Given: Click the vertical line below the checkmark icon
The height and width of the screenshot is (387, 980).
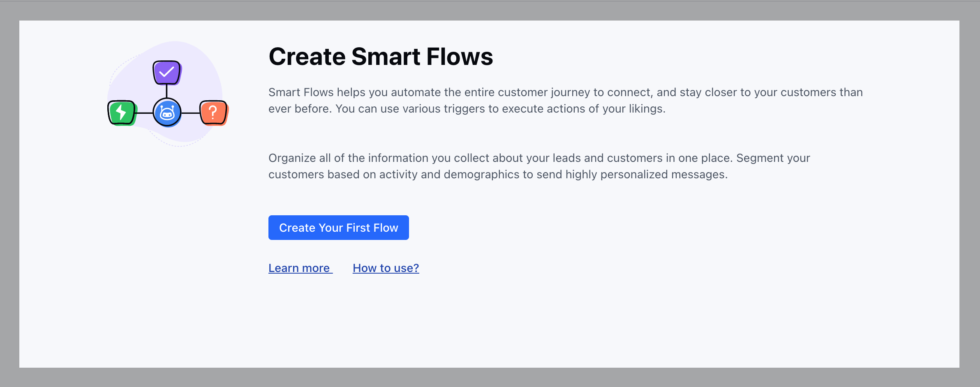Looking at the screenshot, I should [x=166, y=91].
